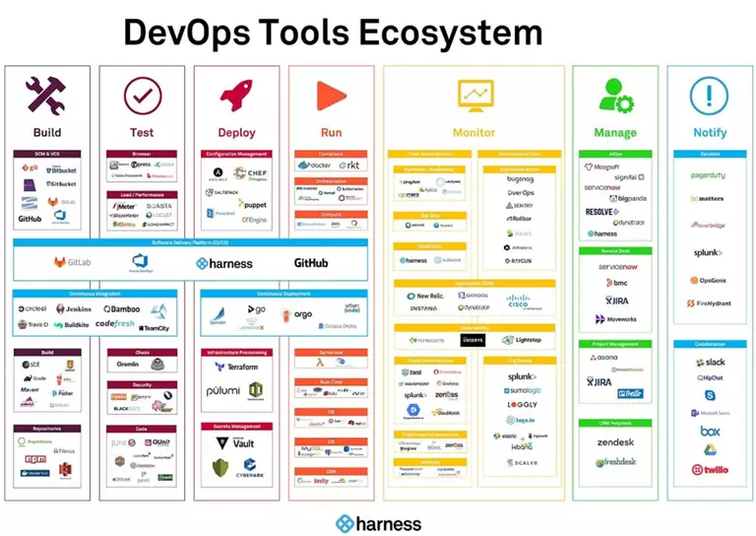Click the TeamCity logo
Image resolution: width=756 pixels, height=536 pixels.
(x=154, y=328)
